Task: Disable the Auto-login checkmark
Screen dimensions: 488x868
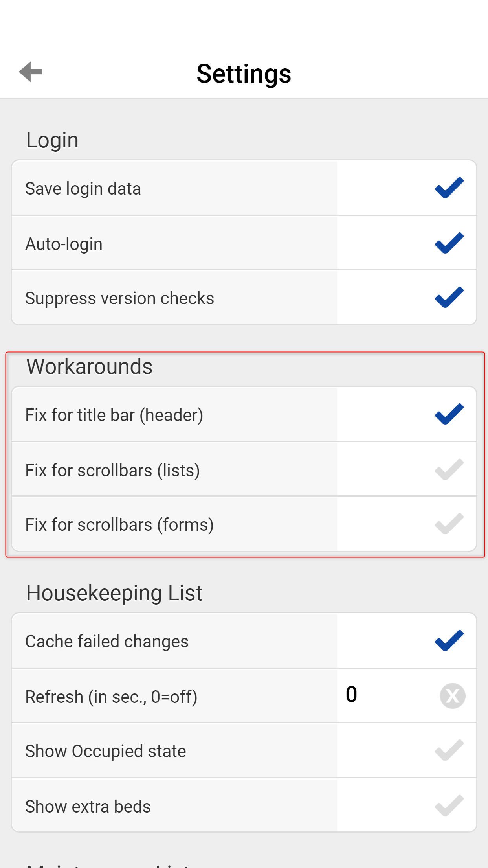Action: (449, 243)
